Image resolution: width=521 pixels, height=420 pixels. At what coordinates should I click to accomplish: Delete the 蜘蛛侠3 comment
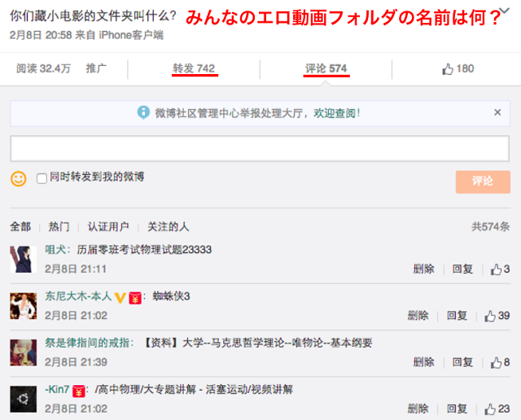(x=418, y=315)
